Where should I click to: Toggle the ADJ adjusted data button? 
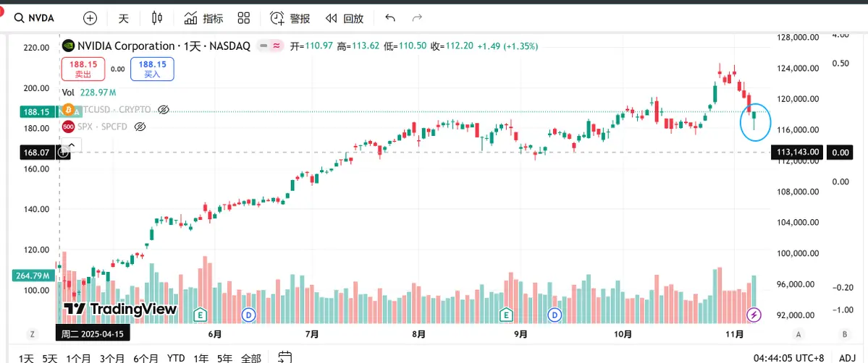(848, 358)
